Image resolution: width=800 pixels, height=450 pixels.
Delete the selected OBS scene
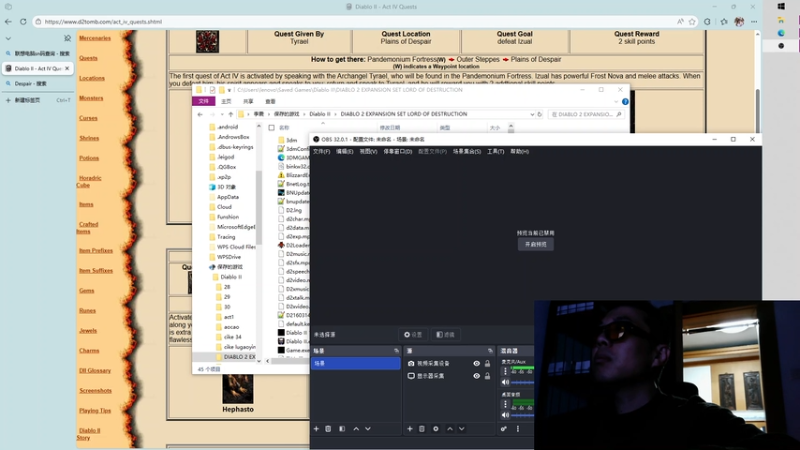(328, 429)
